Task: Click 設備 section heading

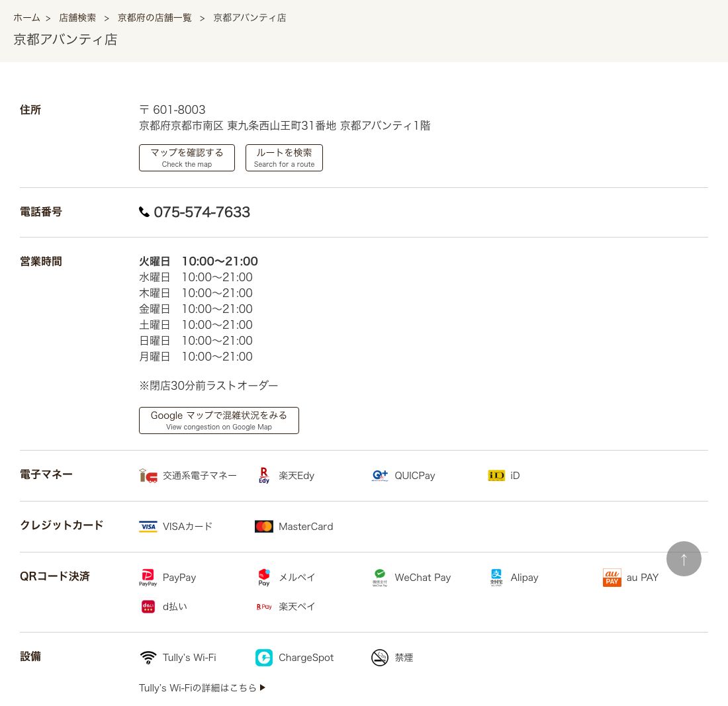Action: (x=30, y=657)
